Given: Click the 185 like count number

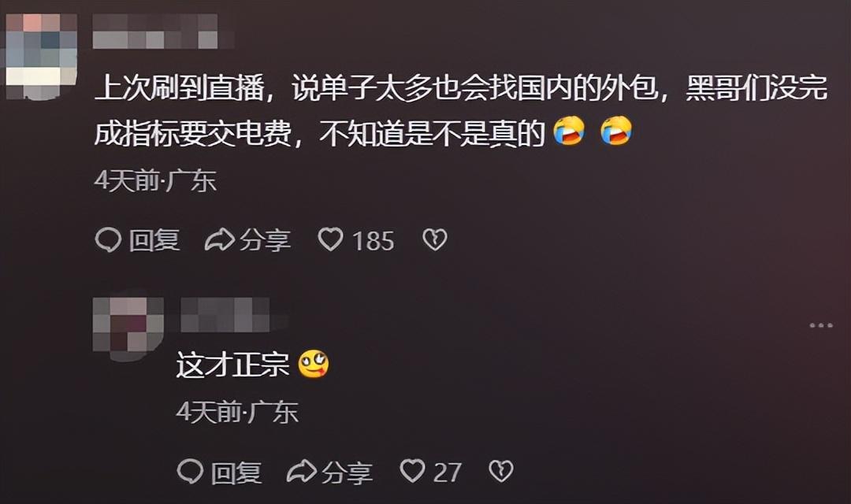Looking at the screenshot, I should pyautogui.click(x=373, y=241).
